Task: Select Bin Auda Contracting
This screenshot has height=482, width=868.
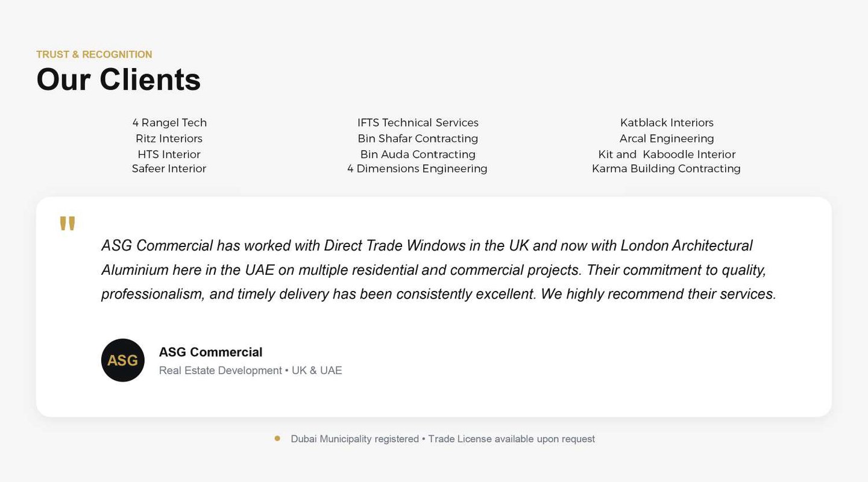Action: 418,154
